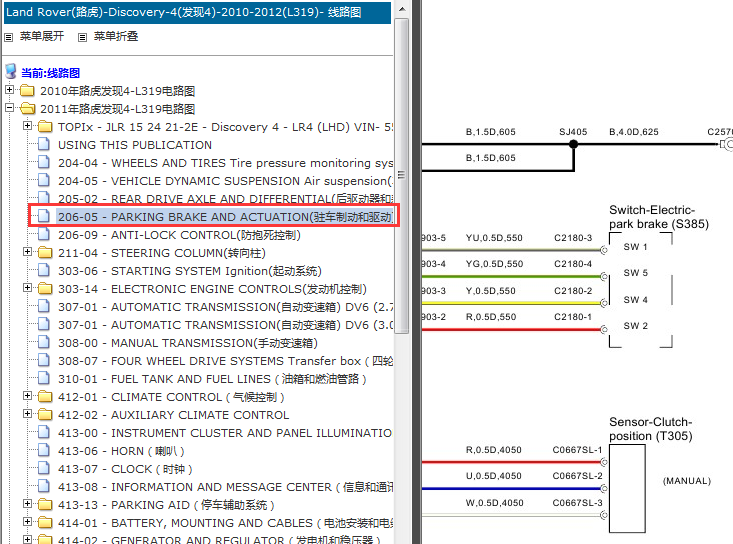Click page icon of 308-07 FOUR WHEEL DRIVE SYSTEMS
The image size is (733, 544).
point(44,360)
